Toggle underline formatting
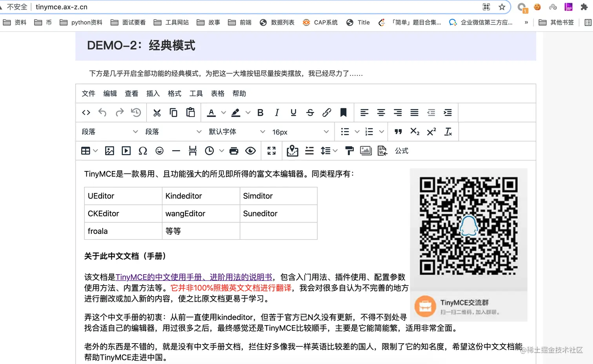Image resolution: width=593 pixels, height=364 pixels. click(293, 113)
